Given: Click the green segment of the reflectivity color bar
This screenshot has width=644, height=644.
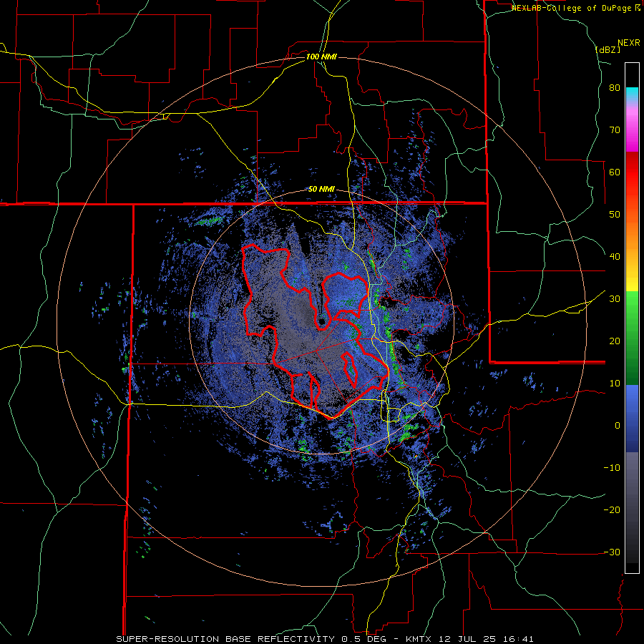Looking at the screenshot, I should (632, 338).
